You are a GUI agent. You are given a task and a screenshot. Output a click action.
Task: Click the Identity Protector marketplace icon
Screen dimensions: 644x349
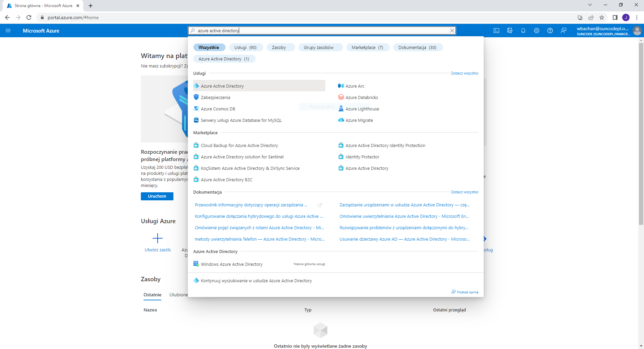point(341,157)
